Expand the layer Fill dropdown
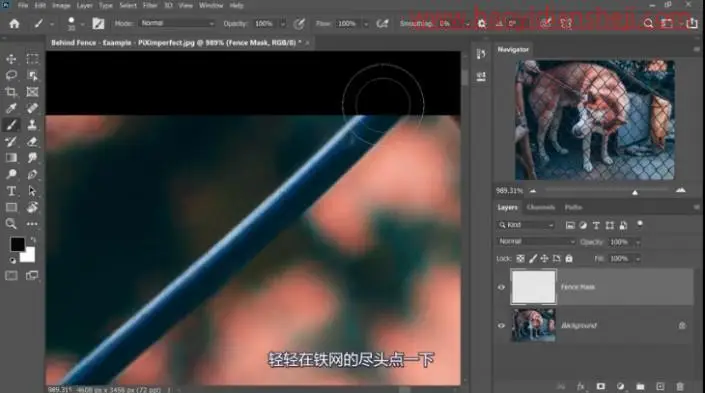Screen dimensions: 705x393 click(x=638, y=259)
